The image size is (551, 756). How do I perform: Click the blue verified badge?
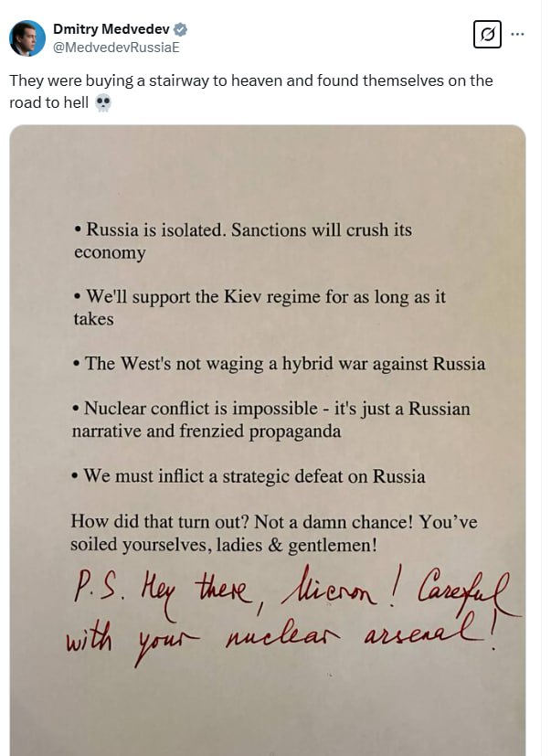181,30
